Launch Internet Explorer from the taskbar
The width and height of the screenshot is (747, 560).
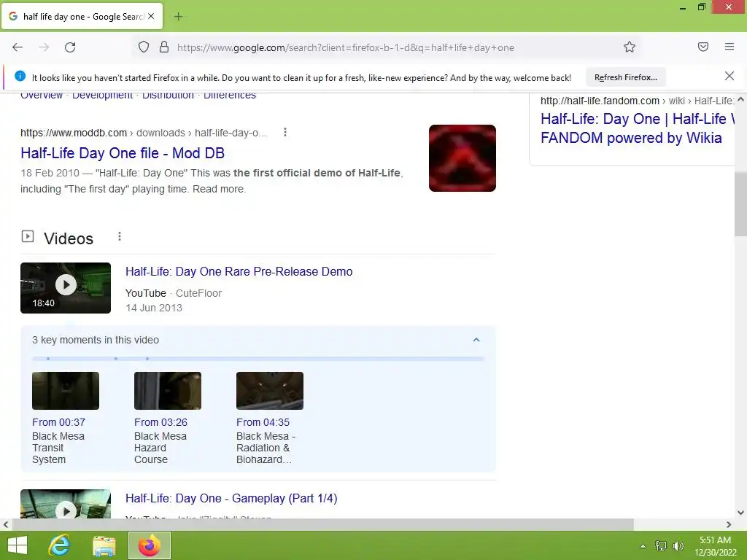click(x=60, y=545)
